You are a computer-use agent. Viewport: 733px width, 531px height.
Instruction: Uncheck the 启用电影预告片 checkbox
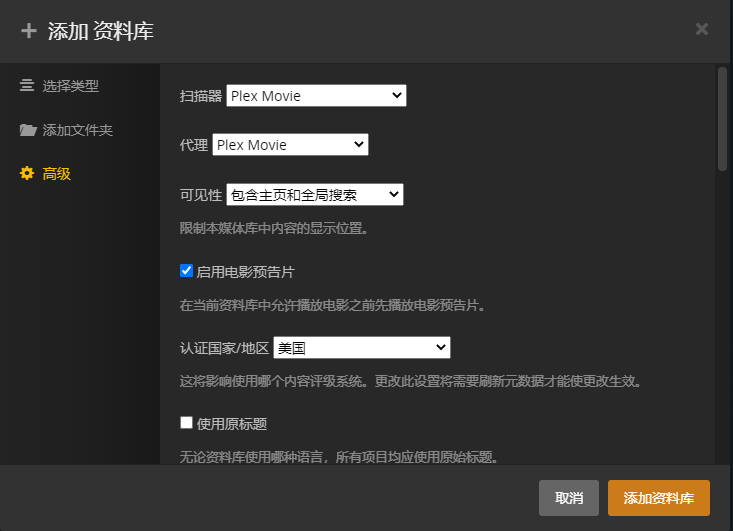click(x=187, y=271)
